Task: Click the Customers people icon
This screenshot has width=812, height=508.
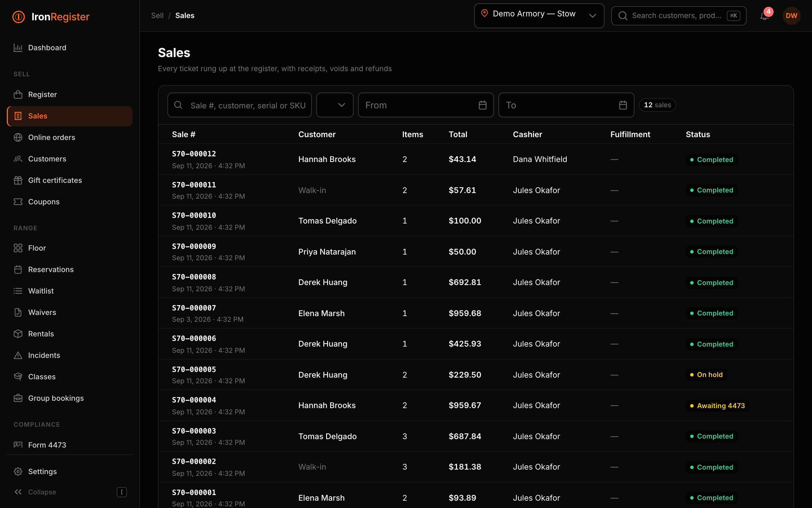Action: [x=18, y=159]
